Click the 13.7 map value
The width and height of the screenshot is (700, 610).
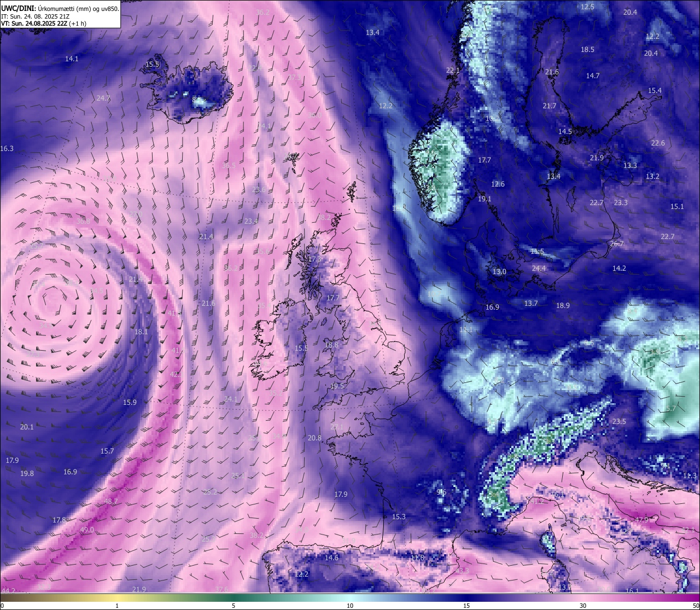(531, 303)
